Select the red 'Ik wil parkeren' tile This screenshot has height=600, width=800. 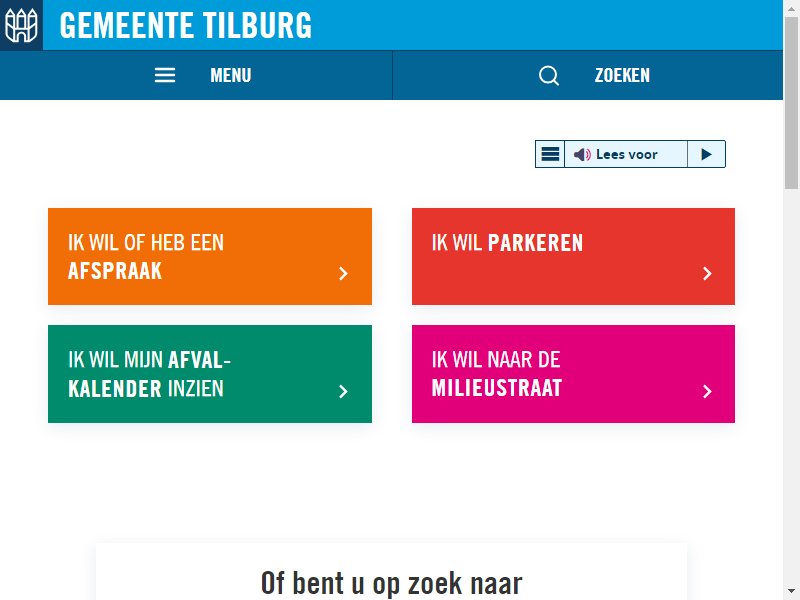[573, 256]
